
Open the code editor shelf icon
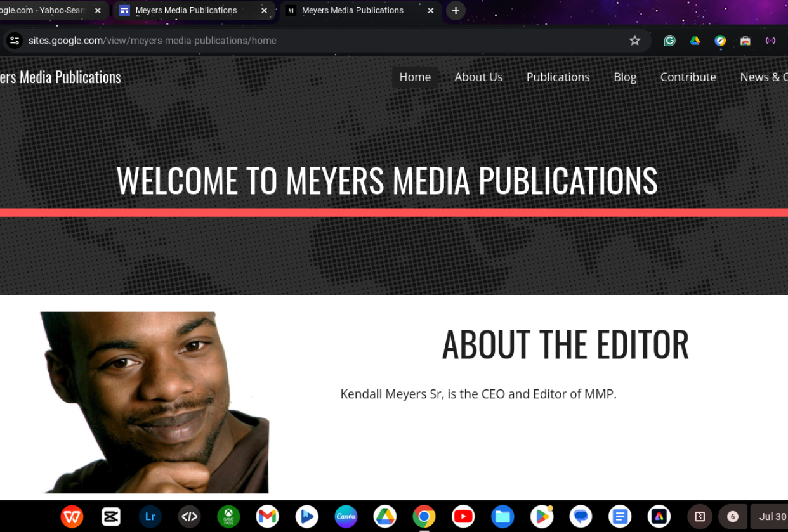click(189, 517)
